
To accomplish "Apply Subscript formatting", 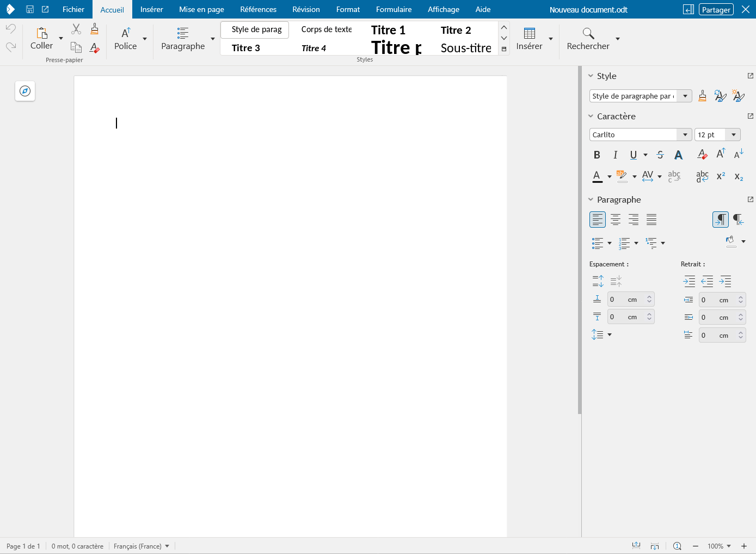I will click(x=739, y=176).
